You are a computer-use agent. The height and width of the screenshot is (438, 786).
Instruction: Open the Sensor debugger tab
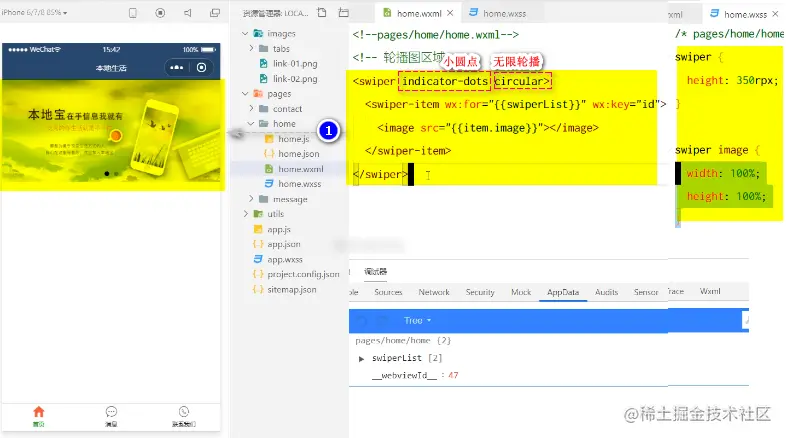(646, 292)
